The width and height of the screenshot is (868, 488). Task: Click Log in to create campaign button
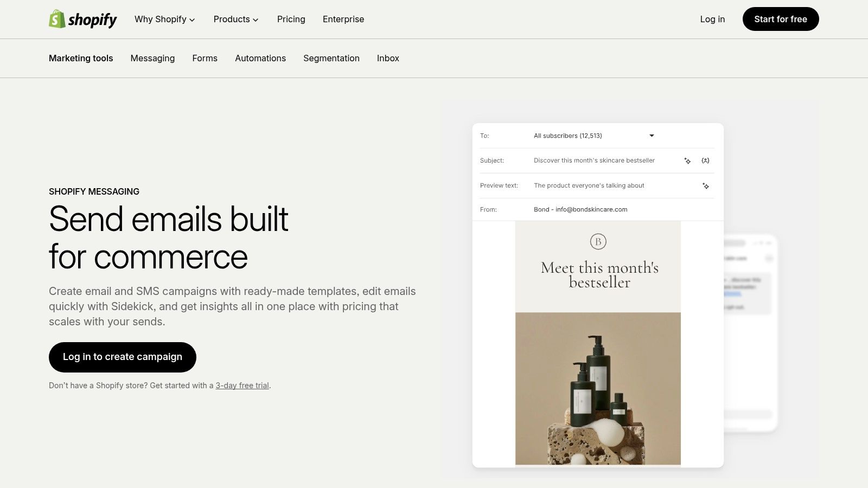coord(123,357)
